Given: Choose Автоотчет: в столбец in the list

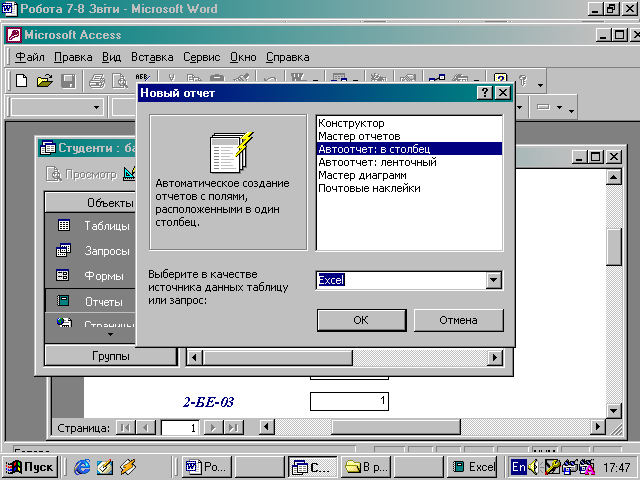Looking at the screenshot, I should (409, 149).
